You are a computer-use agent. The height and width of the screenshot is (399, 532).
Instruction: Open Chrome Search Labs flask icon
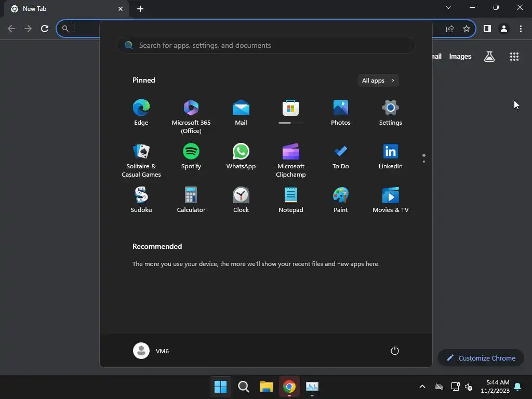(x=489, y=57)
